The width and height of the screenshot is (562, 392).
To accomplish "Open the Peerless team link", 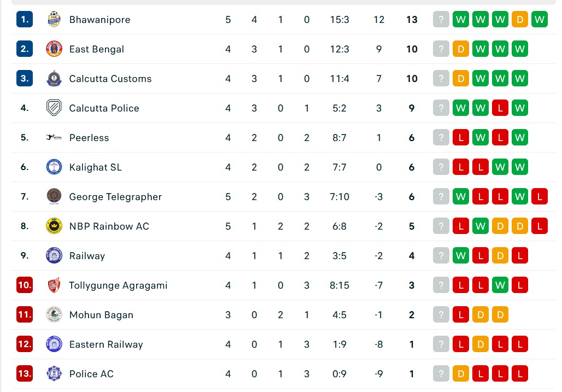I will click(89, 138).
